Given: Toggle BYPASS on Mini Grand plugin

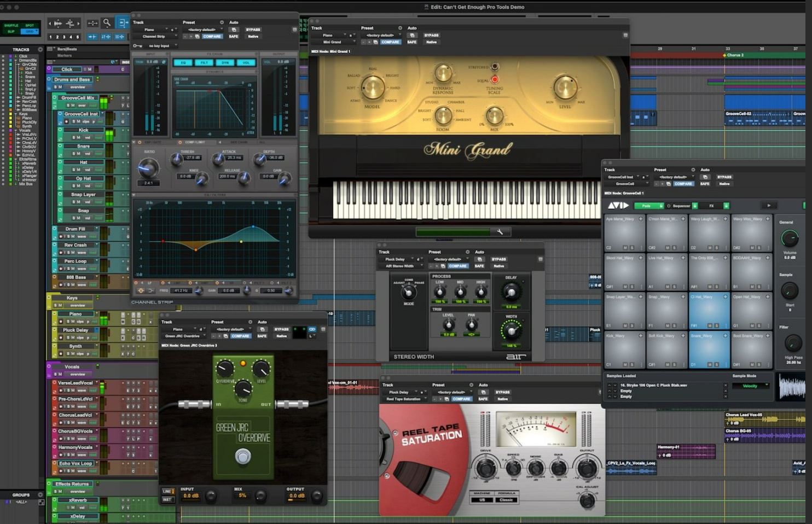Looking at the screenshot, I should 431,35.
